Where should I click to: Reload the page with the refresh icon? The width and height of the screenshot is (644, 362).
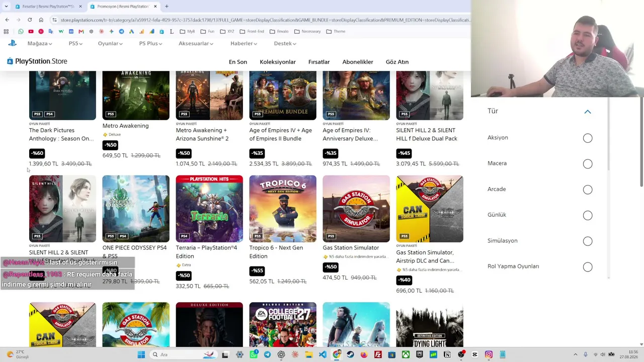30,20
